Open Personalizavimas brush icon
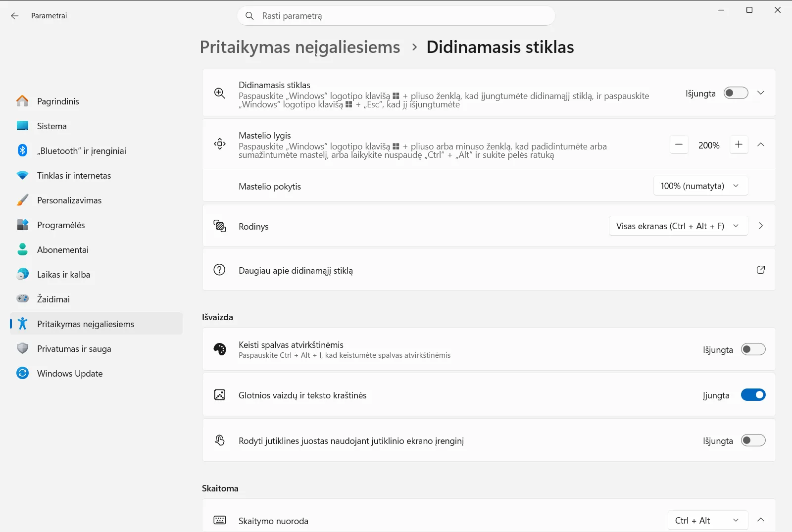The height and width of the screenshot is (532, 792). 23,200
